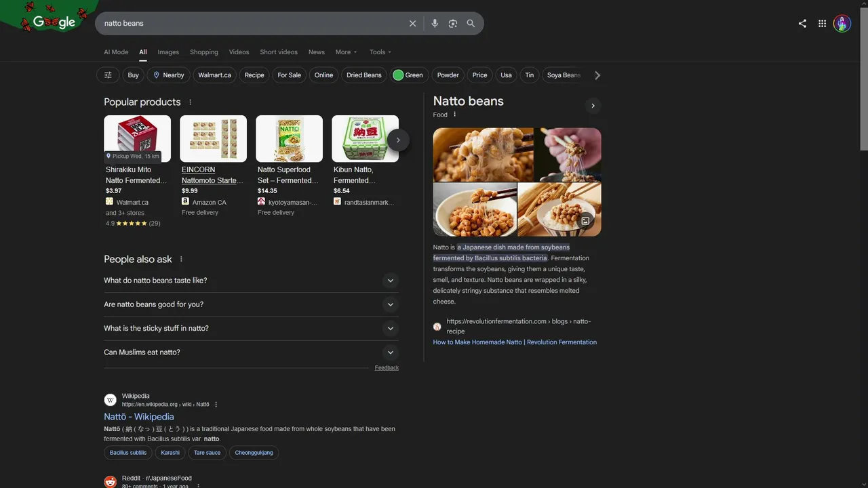Open Natto Superfood Set product image
The width and height of the screenshot is (868, 488).
289,138
